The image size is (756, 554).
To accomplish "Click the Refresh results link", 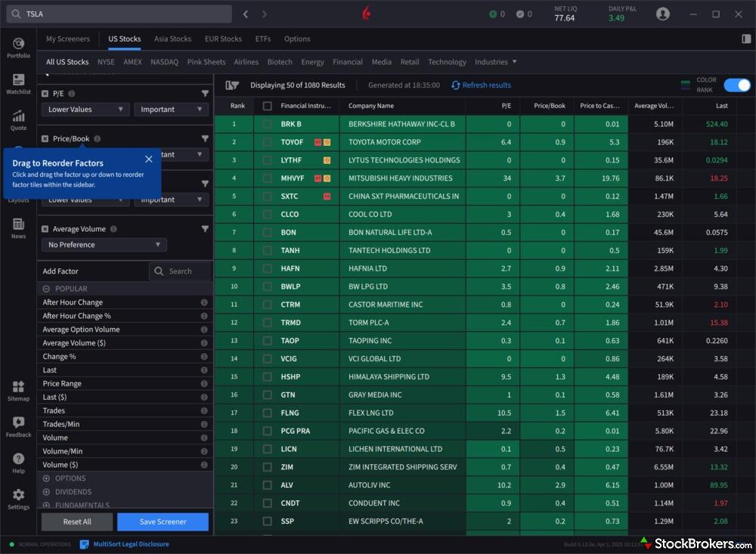I will click(481, 85).
